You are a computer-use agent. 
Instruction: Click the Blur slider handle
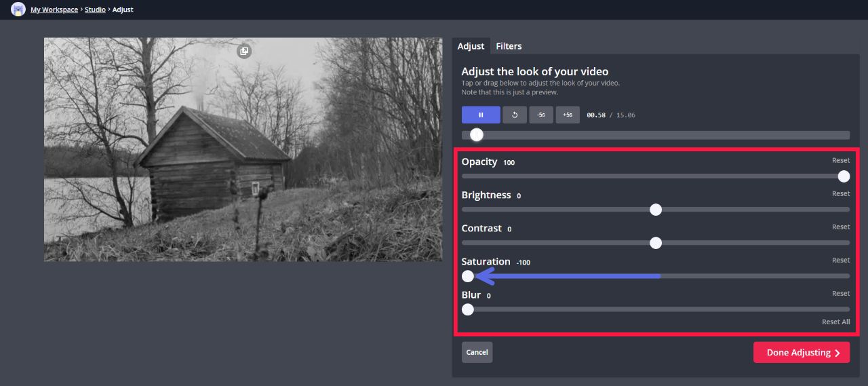tap(468, 309)
